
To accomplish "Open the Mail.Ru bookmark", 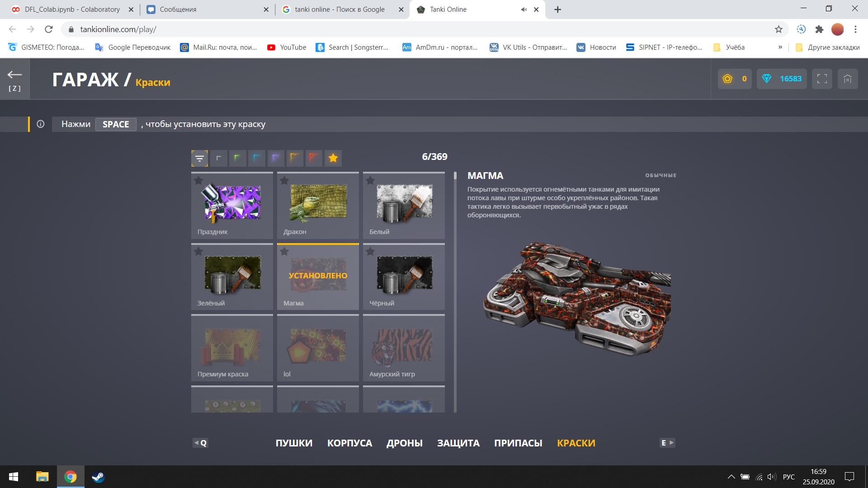I will [219, 47].
